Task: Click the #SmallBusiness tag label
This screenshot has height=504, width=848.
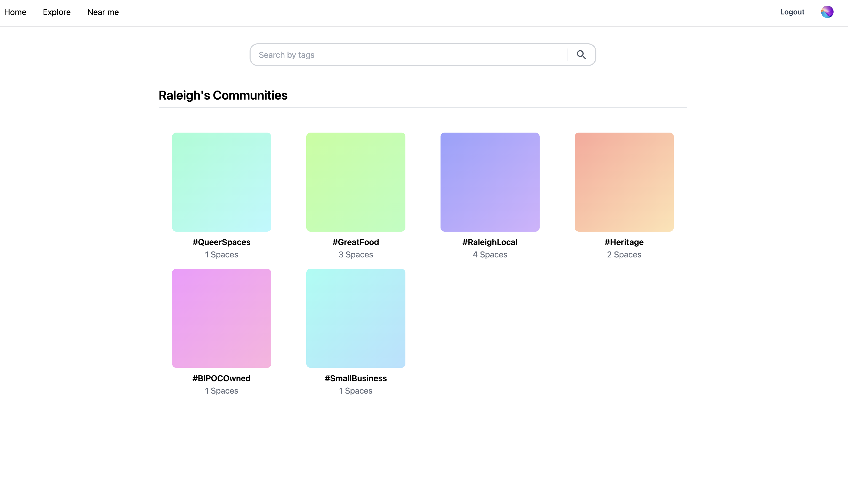Action: (356, 378)
